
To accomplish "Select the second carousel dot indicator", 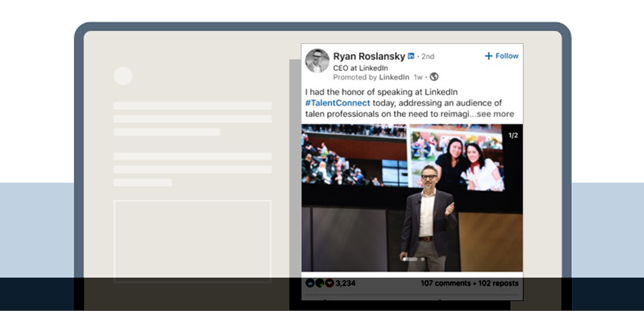I will click(422, 259).
